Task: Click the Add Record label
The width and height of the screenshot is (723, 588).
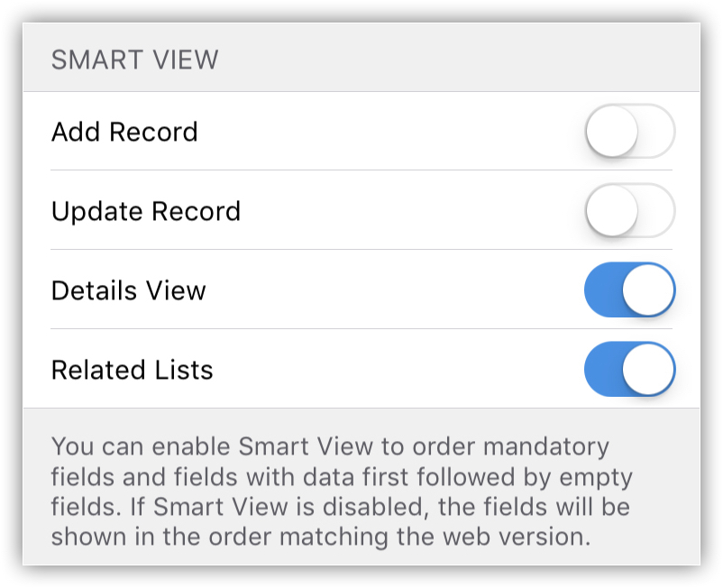Action: [x=124, y=132]
